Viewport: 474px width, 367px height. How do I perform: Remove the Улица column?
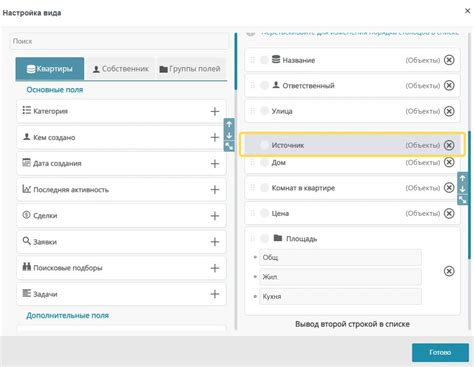tap(449, 111)
